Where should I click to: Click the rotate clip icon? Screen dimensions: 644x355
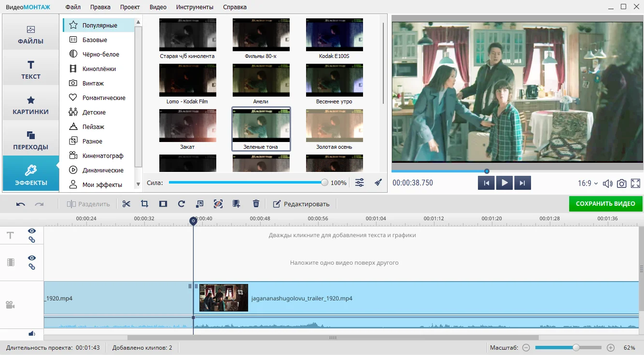tap(182, 204)
